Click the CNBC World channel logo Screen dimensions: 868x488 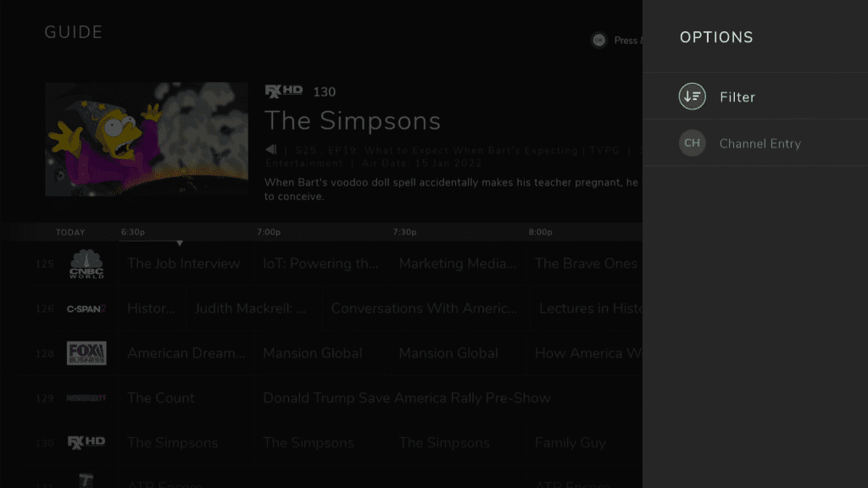pyautogui.click(x=86, y=263)
